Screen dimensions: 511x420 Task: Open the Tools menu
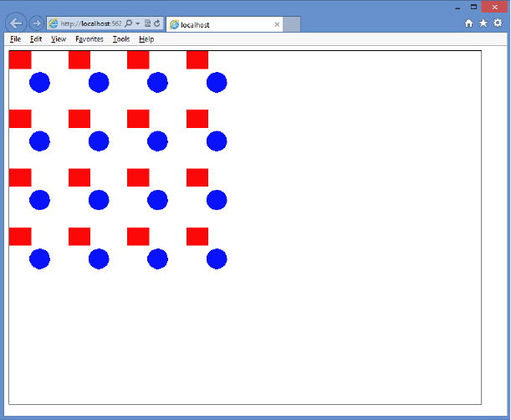pos(121,39)
